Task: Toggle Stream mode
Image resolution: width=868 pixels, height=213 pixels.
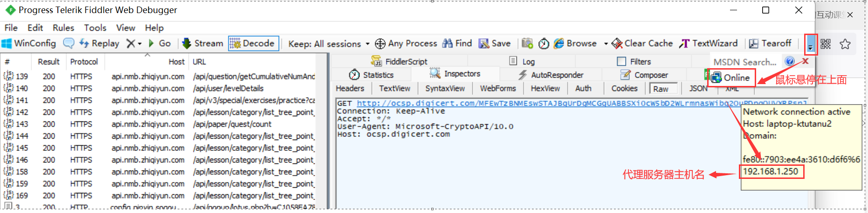Action: click(x=202, y=43)
